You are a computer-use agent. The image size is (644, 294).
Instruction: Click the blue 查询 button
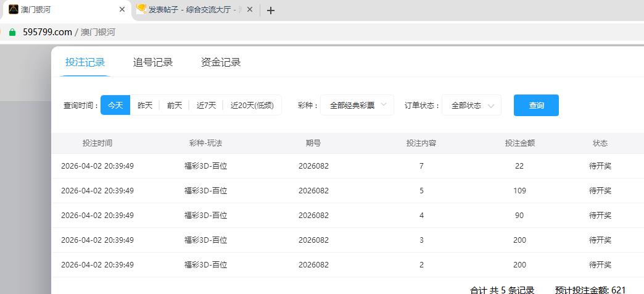[536, 106]
